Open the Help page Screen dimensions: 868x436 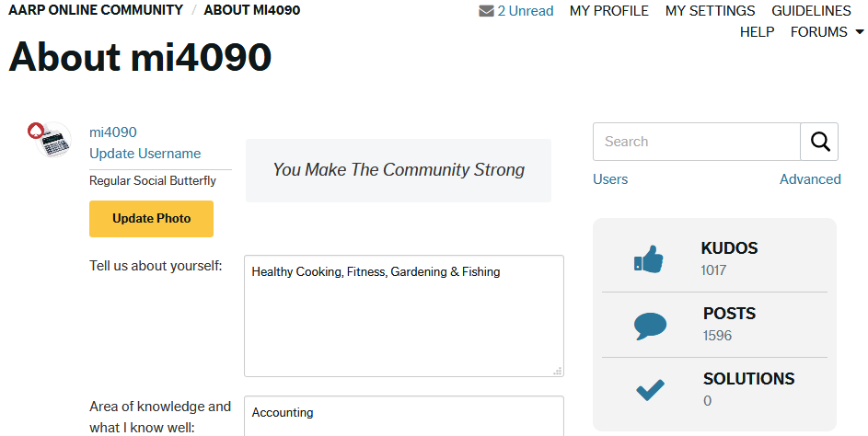(757, 32)
